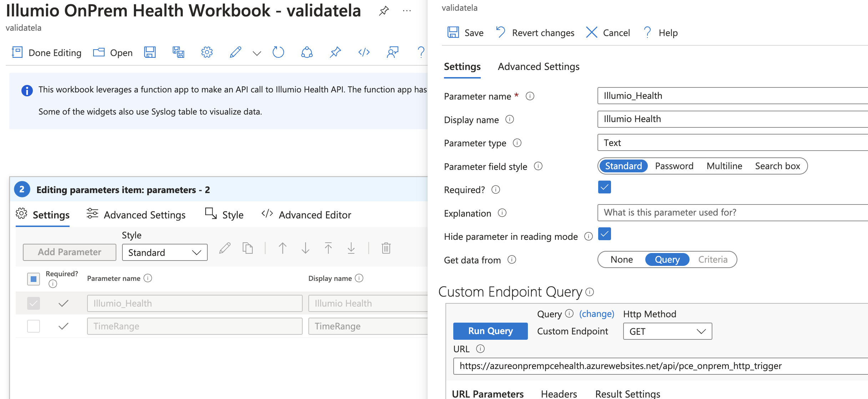Open the Style tab of parameters item

point(224,215)
